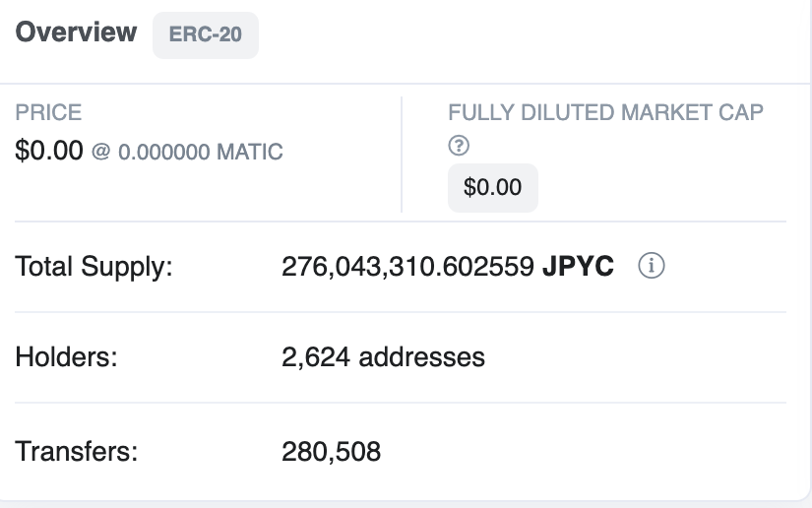Click the Overview heading
Viewport: 812px width, 508px height.
coord(76,32)
